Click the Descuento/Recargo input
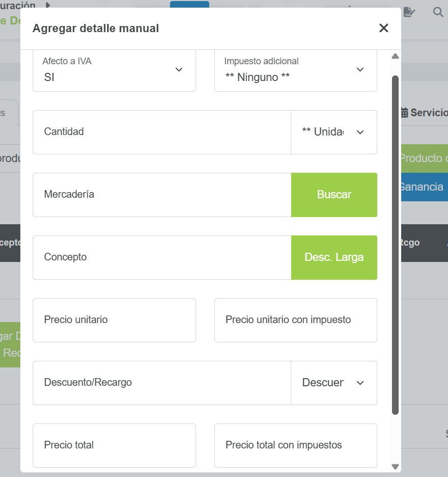448x477 pixels. point(162,383)
